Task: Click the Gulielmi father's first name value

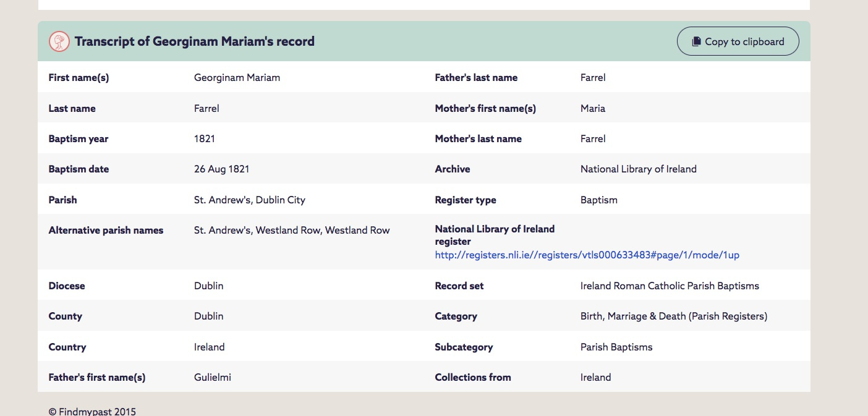Action: click(213, 377)
